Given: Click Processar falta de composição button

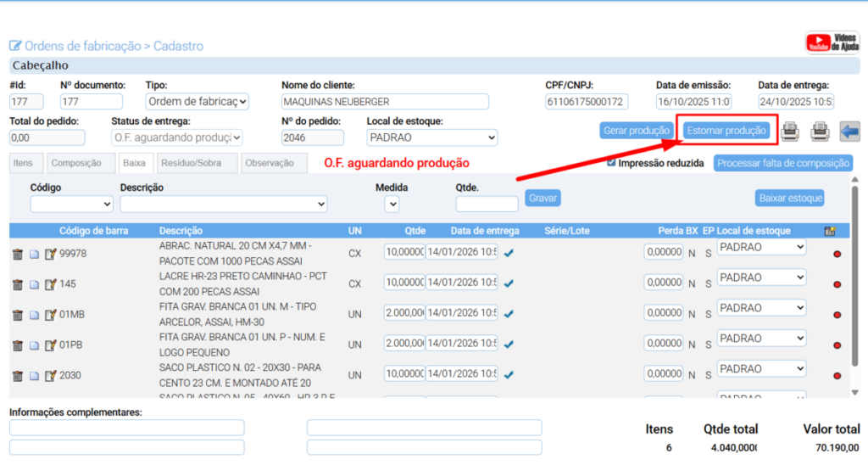Looking at the screenshot, I should pyautogui.click(x=783, y=163).
